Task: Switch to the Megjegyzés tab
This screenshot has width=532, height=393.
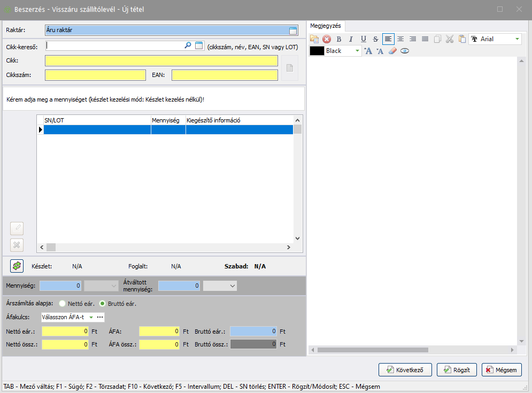Action: point(327,26)
